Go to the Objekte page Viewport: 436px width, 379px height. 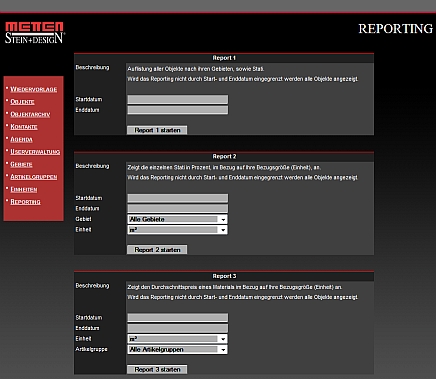point(22,102)
